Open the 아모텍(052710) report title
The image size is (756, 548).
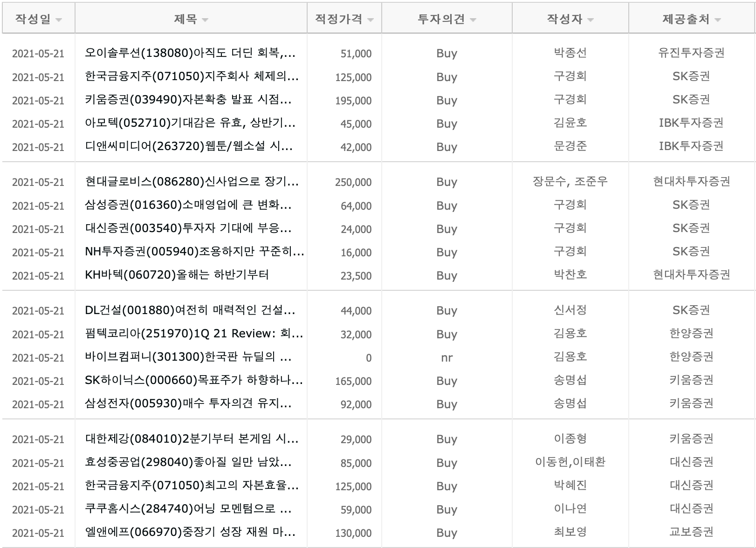tap(190, 123)
